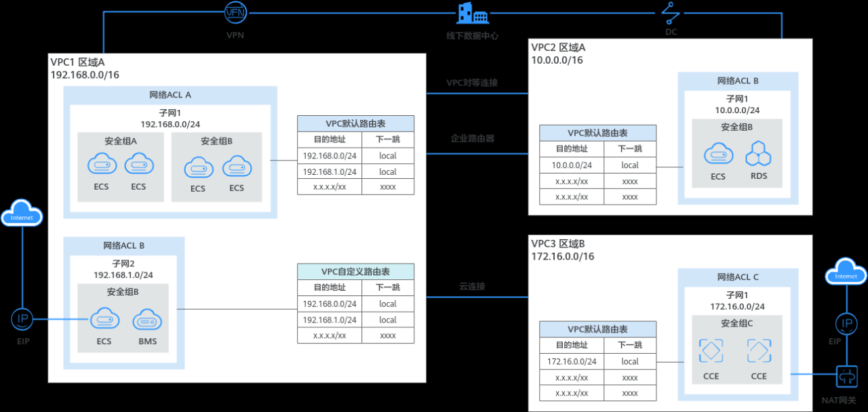Viewport: 868px width, 412px height.
Task: Select the 线下数据中心 building icon
Action: tap(473, 13)
